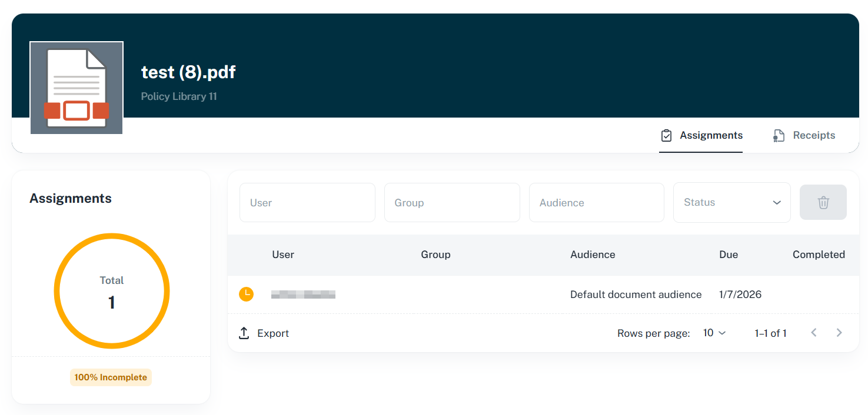Click the Assignments clipboard icon
Screen dimensions: 868x415
coord(666,136)
